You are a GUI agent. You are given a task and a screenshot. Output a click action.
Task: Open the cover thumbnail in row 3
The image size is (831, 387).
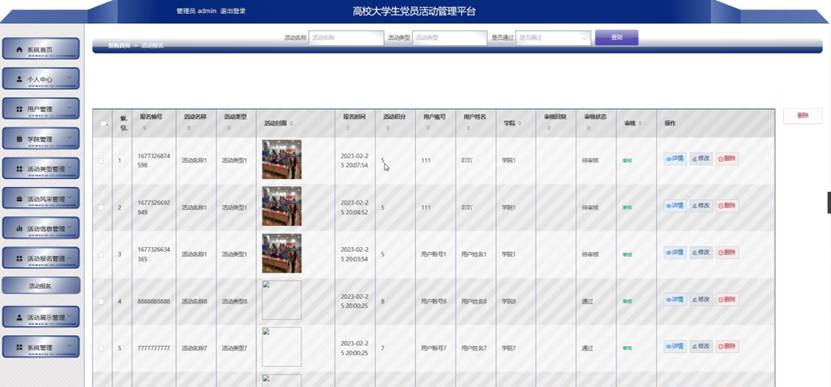pos(281,253)
